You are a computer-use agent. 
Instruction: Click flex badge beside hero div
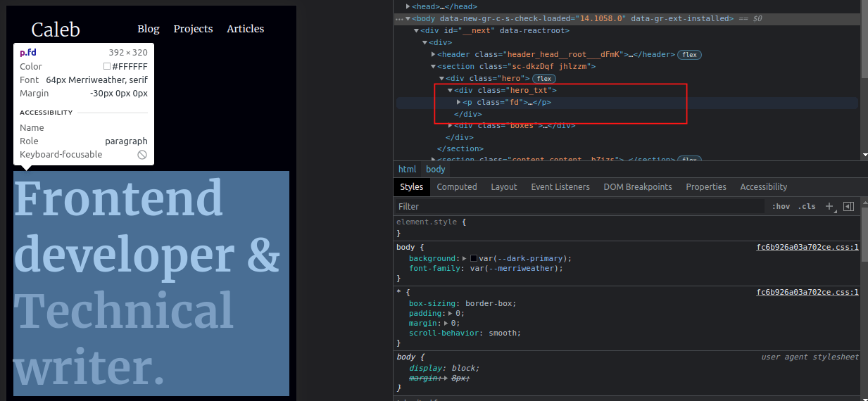pos(544,78)
